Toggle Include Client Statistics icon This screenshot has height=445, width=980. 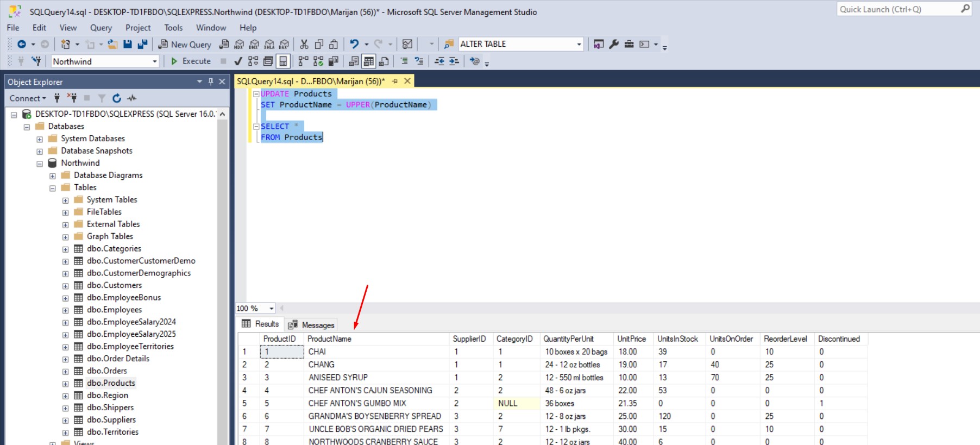click(x=334, y=61)
